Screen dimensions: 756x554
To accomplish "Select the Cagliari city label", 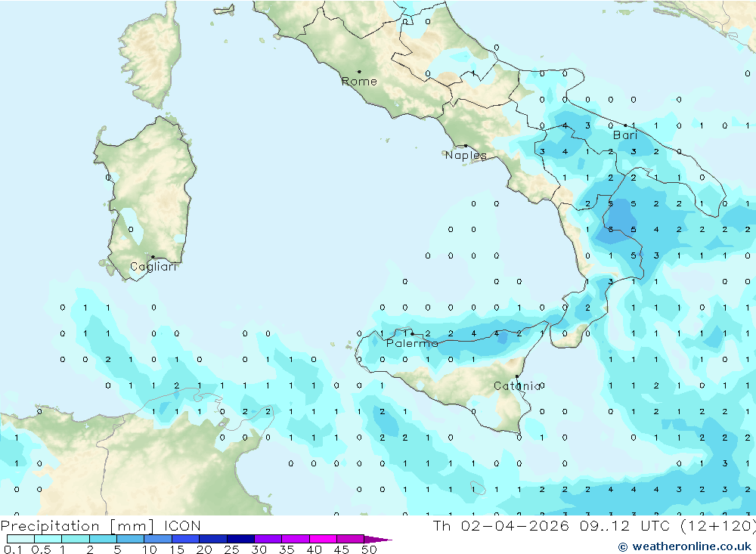I will point(153,267).
